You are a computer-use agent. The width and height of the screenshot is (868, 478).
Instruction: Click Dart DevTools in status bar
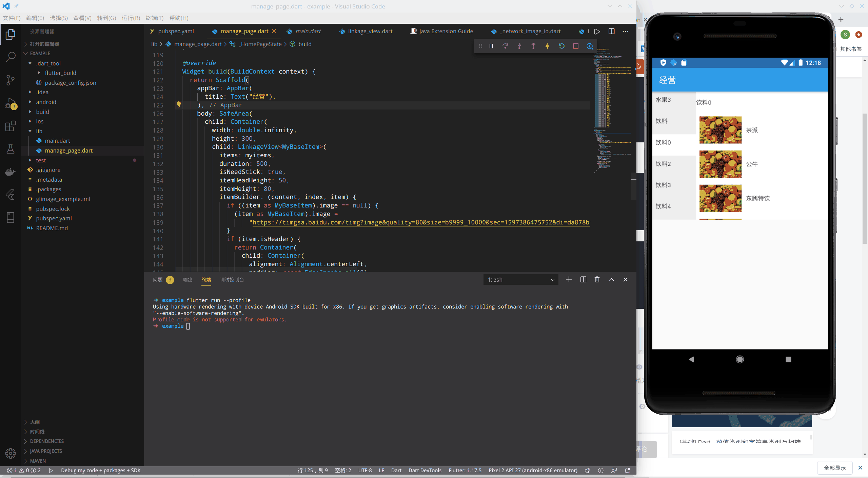(x=425, y=471)
